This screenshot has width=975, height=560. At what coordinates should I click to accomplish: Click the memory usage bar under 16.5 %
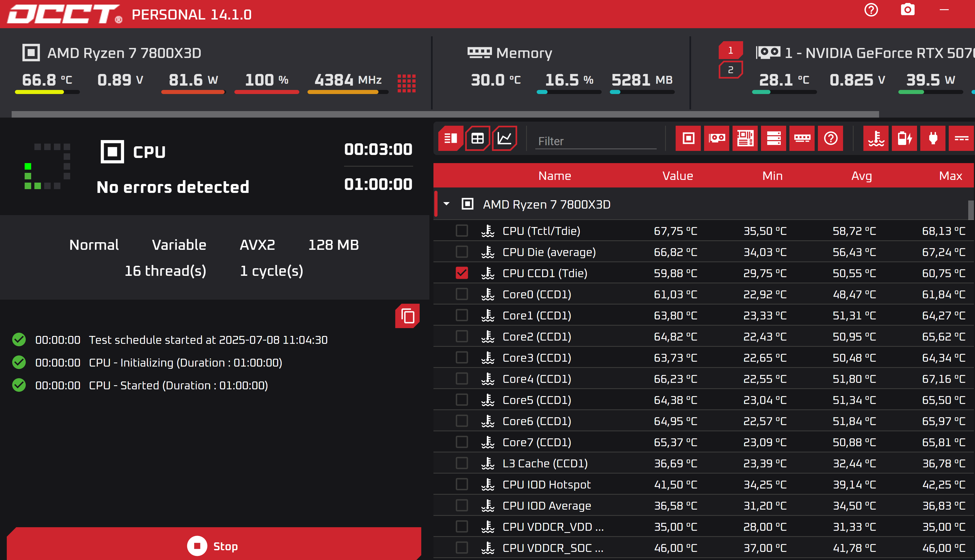(569, 92)
